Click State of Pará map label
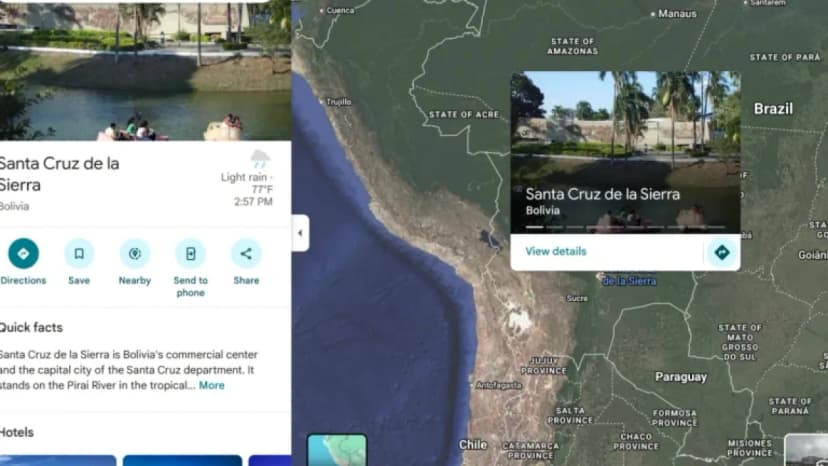 point(785,57)
